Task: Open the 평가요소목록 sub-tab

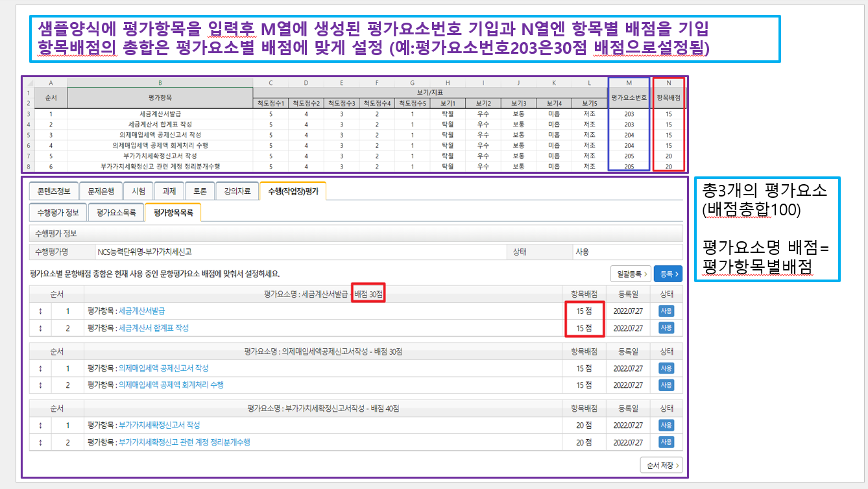Action: point(116,212)
